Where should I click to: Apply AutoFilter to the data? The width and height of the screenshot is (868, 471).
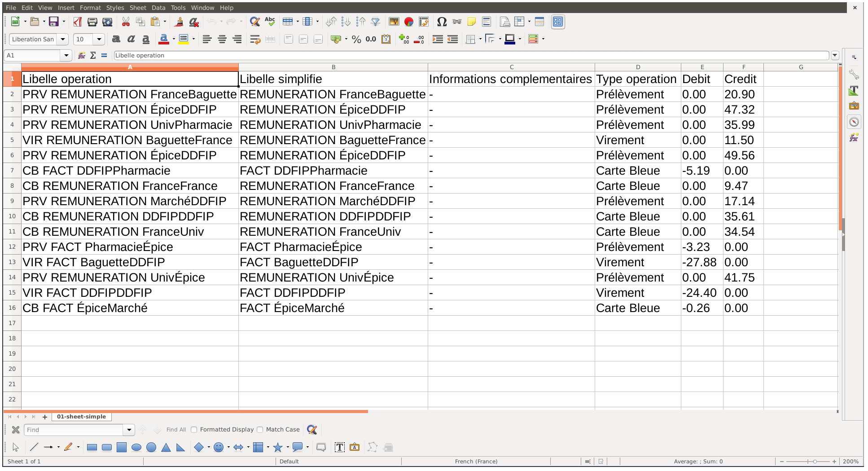coord(375,22)
